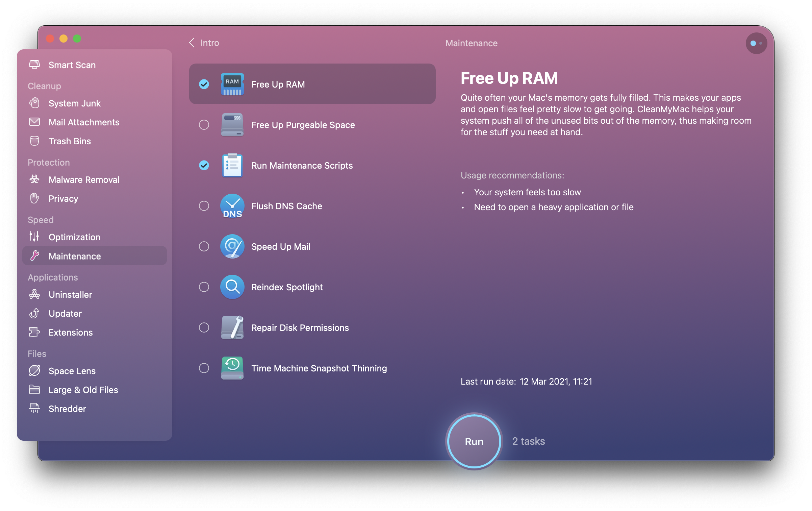Switch to System Junk cleanup
Screen dimensions: 812x511
pyautogui.click(x=75, y=103)
